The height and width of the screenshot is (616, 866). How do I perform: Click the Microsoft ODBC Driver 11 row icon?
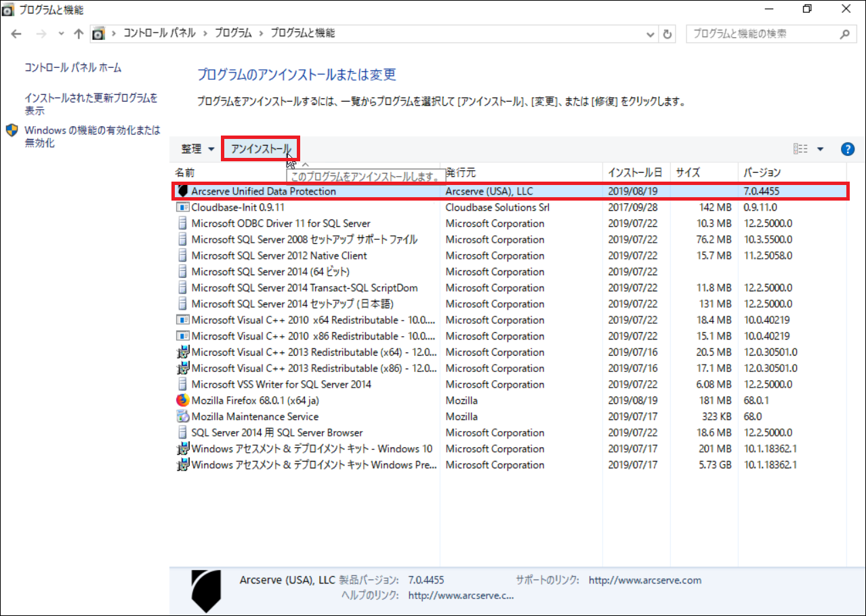[x=182, y=224]
